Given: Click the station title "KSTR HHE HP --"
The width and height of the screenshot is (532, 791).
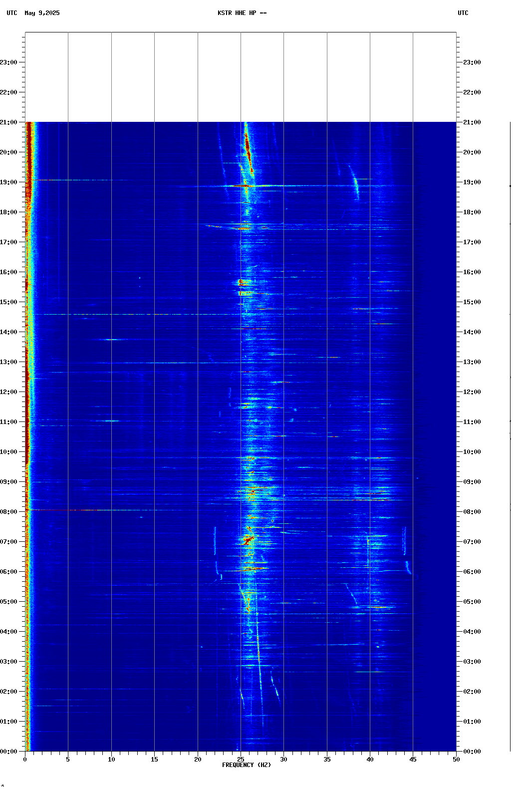Looking at the screenshot, I should (242, 13).
